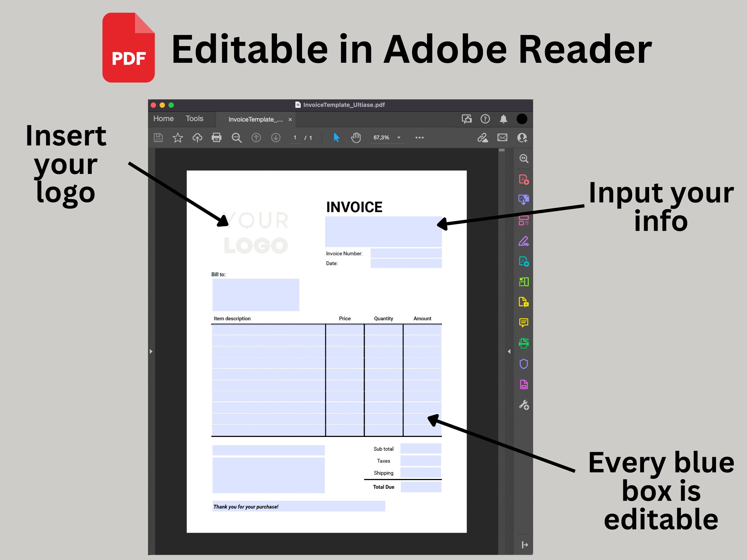
Task: Click the Thank you for your purchase field
Action: pyautogui.click(x=299, y=506)
